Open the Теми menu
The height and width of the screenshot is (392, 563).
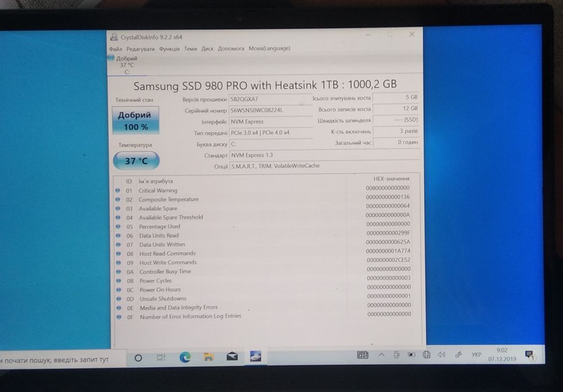pos(191,48)
